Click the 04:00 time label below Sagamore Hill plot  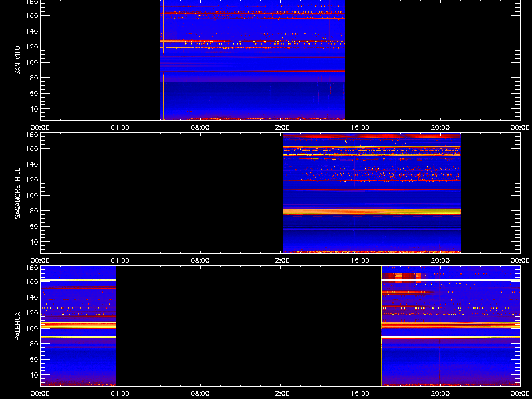pyautogui.click(x=120, y=261)
